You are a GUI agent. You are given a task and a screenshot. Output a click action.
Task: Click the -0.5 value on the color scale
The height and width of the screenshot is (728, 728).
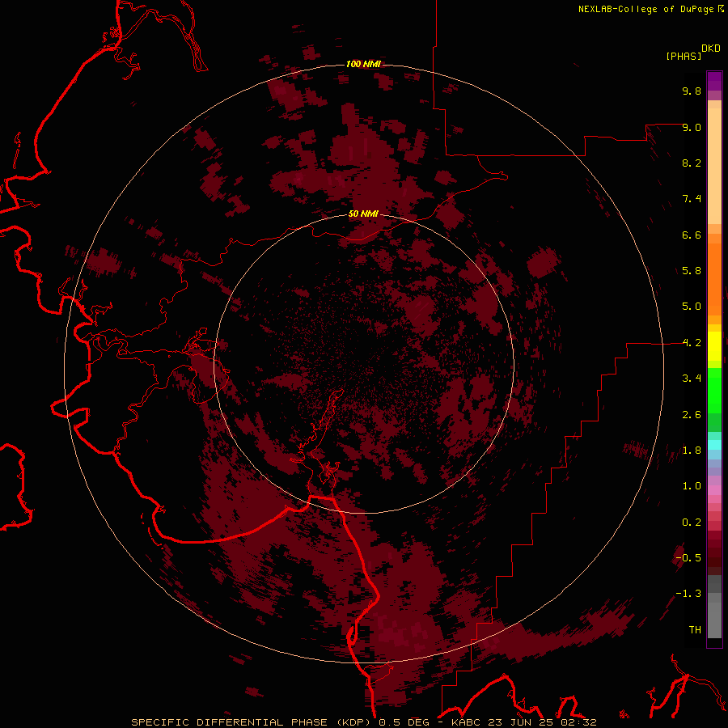coord(688,558)
